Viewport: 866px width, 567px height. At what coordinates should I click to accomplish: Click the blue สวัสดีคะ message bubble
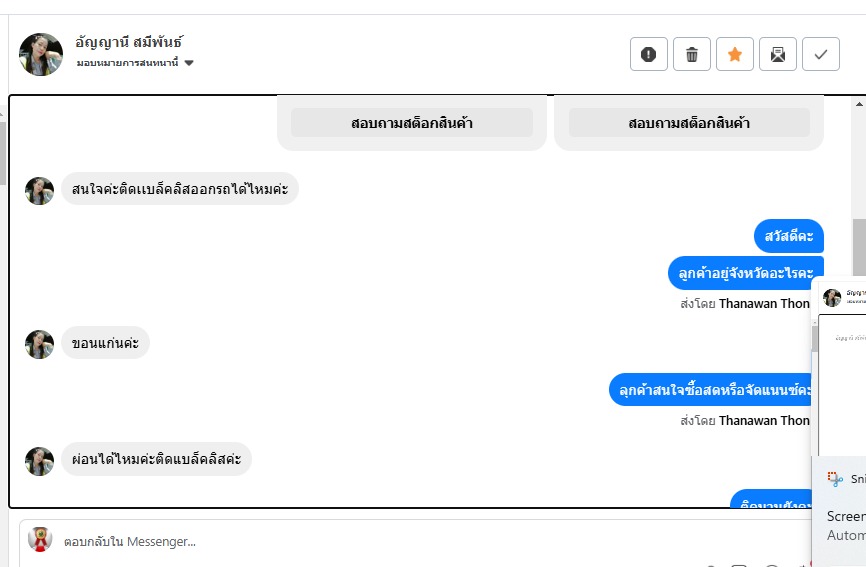789,236
